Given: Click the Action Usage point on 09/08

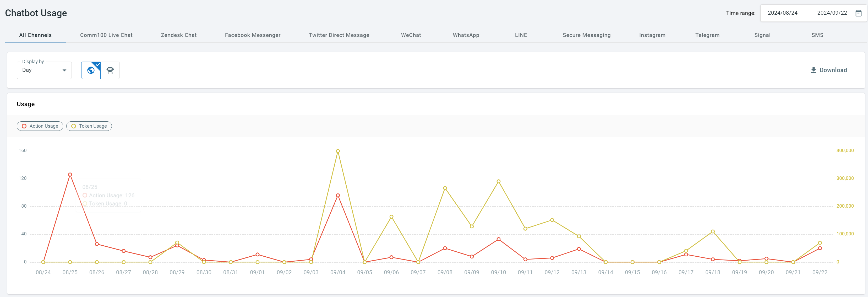Looking at the screenshot, I should coord(445,249).
